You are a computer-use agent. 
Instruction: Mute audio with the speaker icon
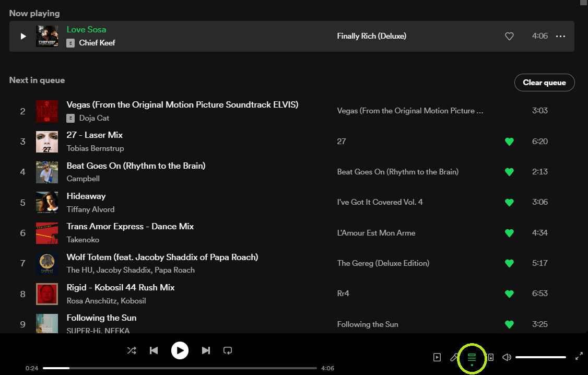coord(507,357)
